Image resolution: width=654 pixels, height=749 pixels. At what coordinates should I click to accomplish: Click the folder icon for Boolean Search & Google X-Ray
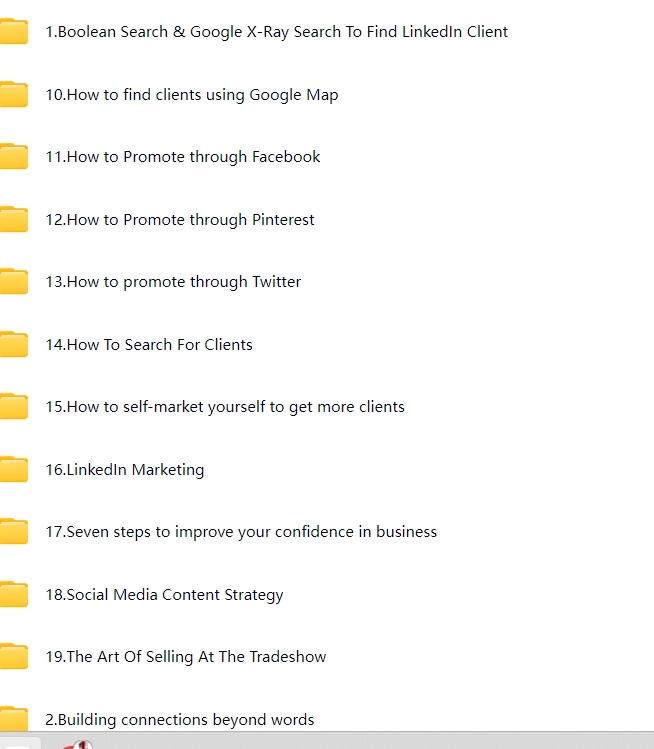[x=13, y=32]
